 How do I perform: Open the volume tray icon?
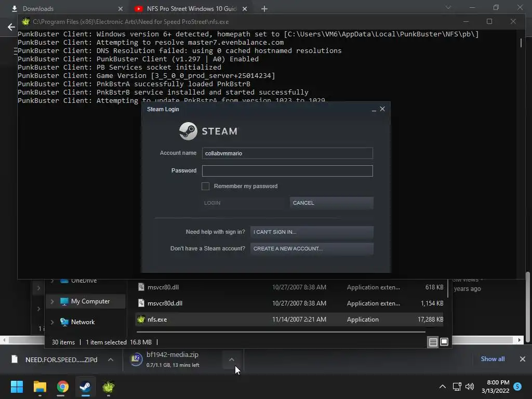(470, 387)
